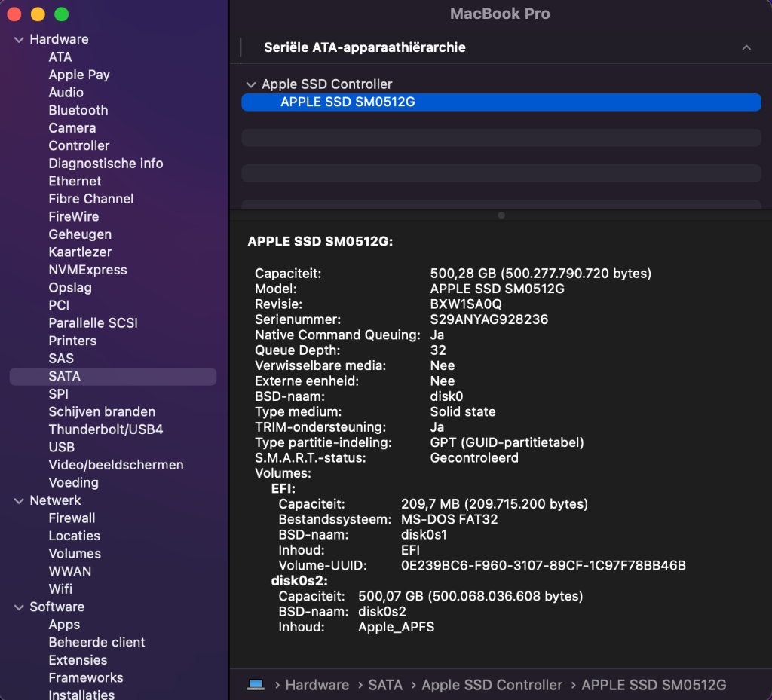Open the Volumes network entry

[75, 553]
